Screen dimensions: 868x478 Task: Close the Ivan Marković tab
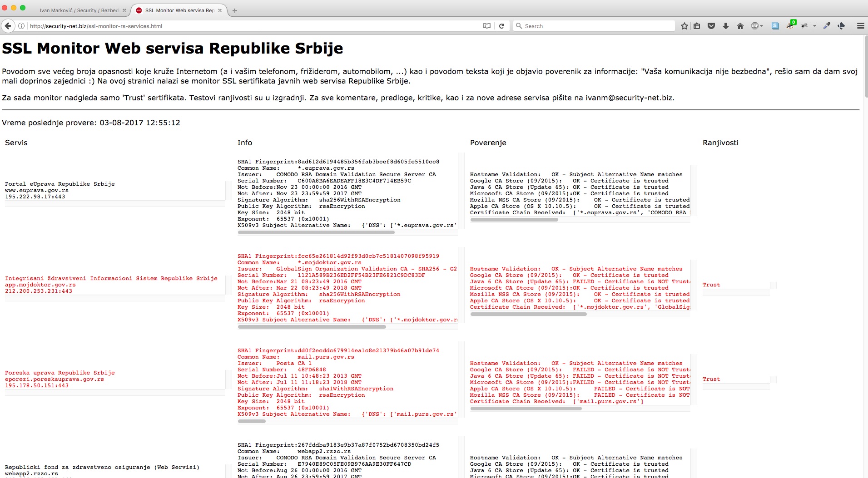(124, 10)
